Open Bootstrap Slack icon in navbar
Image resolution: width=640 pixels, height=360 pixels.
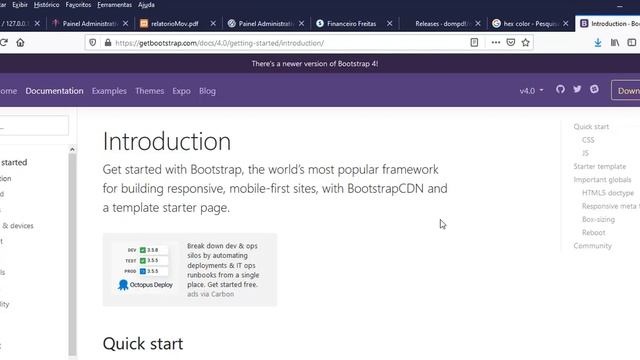point(594,89)
